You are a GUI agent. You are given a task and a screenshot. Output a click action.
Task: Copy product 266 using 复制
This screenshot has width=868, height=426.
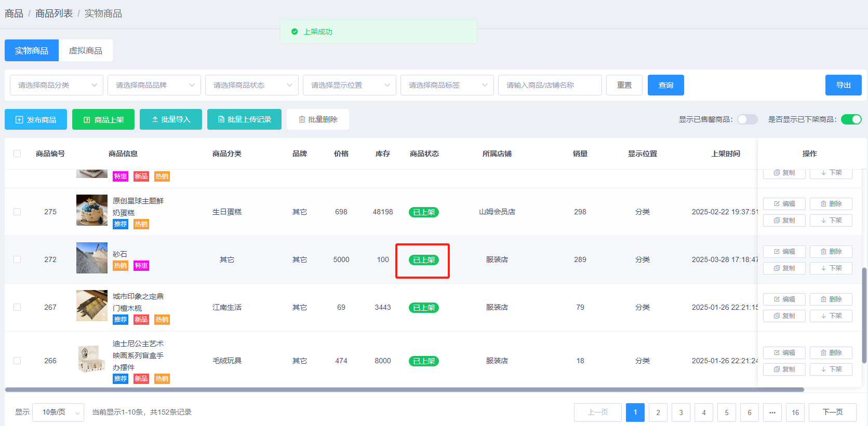pyautogui.click(x=784, y=369)
